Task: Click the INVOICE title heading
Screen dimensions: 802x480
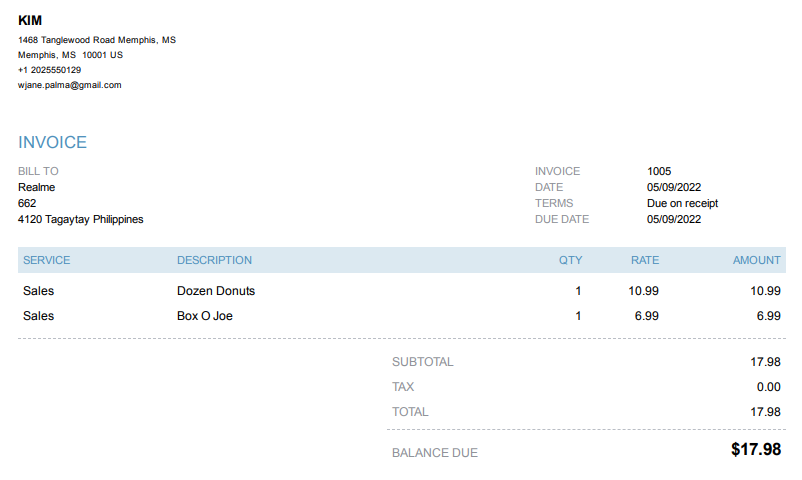Action: point(52,143)
